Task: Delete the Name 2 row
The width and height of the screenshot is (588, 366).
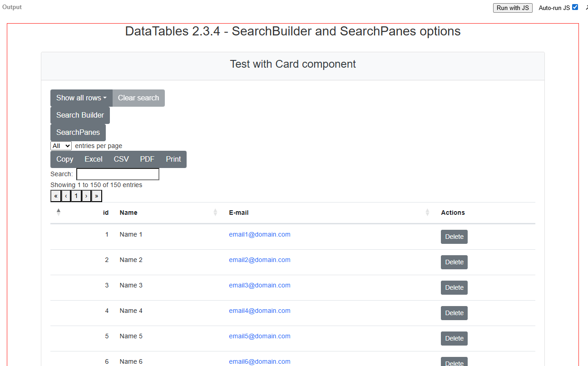Action: [x=454, y=262]
